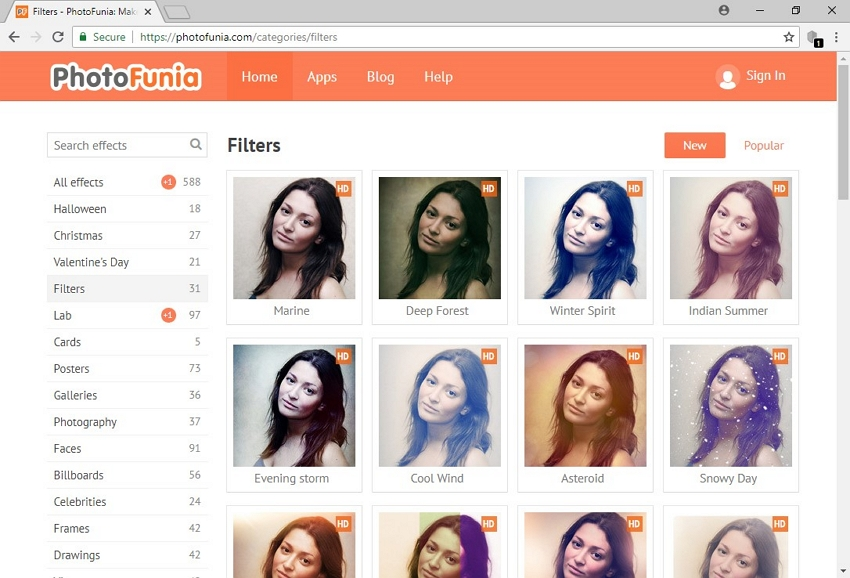Click the back navigation arrow
Viewport: 850px width, 578px height.
click(x=16, y=37)
